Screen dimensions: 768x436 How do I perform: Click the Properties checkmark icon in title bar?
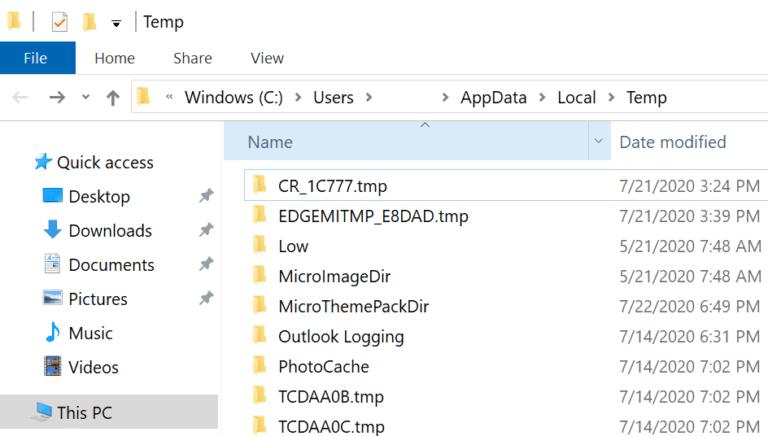[x=60, y=22]
